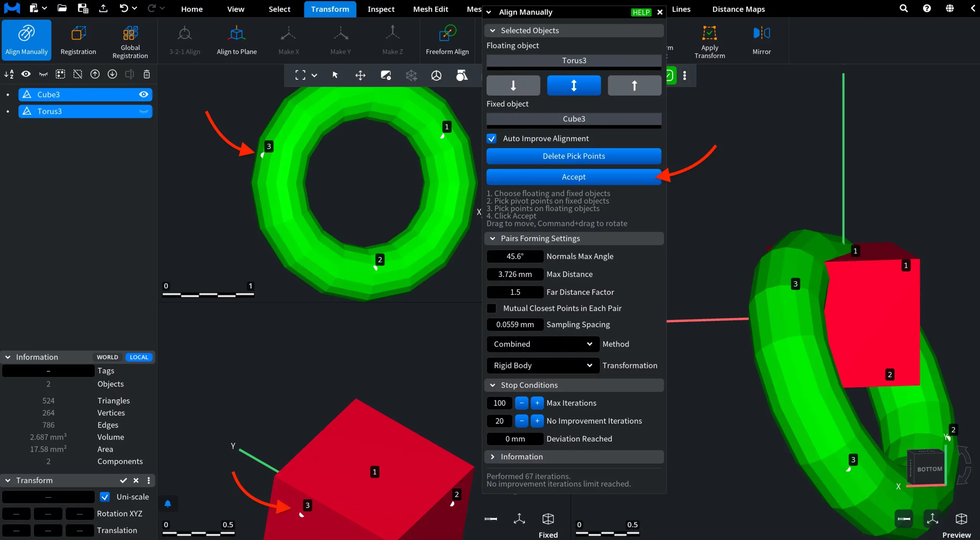
Task: Open the Registration tool
Action: click(78, 40)
